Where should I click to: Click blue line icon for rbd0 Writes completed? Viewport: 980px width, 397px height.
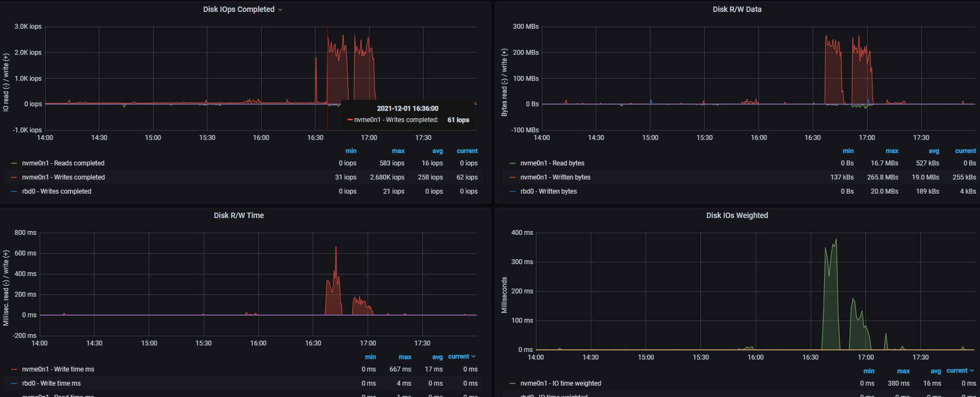pos(14,191)
